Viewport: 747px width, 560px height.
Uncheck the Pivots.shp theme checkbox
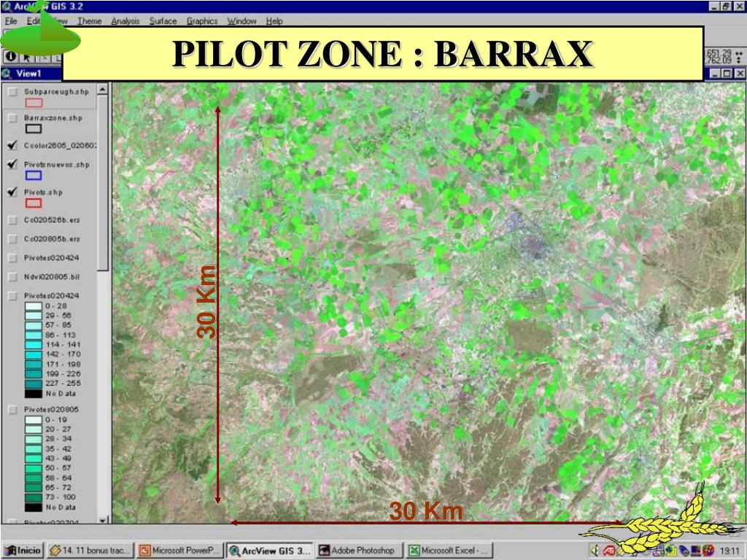[x=13, y=192]
